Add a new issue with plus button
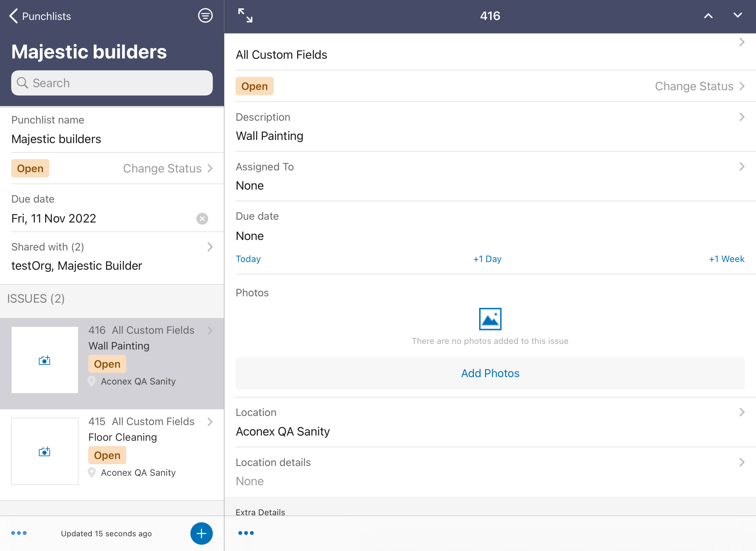The width and height of the screenshot is (756, 551). point(202,534)
